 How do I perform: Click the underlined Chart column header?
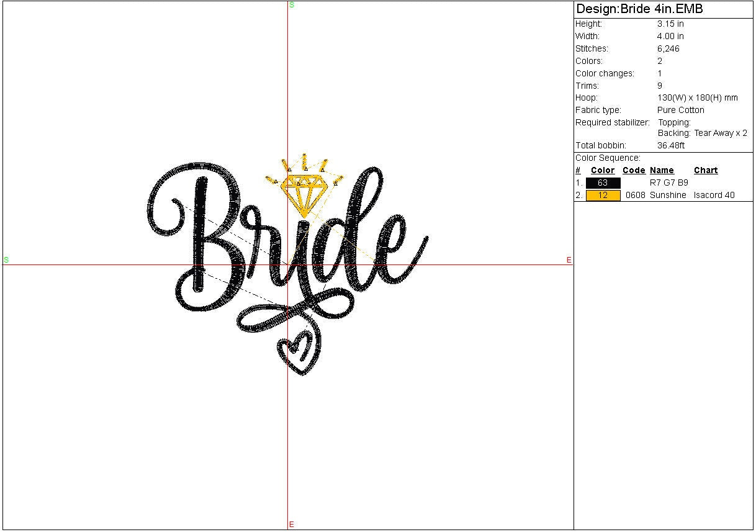click(706, 170)
